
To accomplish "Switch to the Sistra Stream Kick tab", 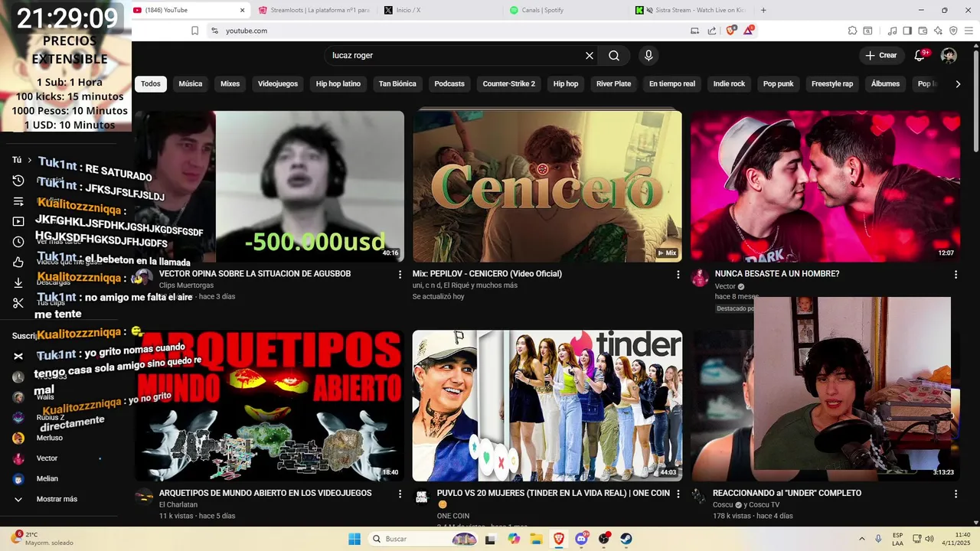I will point(691,10).
